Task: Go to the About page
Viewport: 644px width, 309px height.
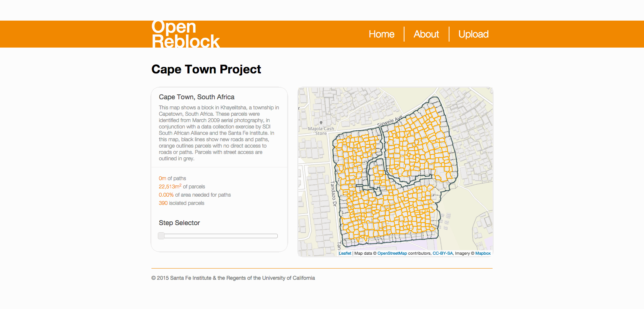Action: click(x=426, y=34)
